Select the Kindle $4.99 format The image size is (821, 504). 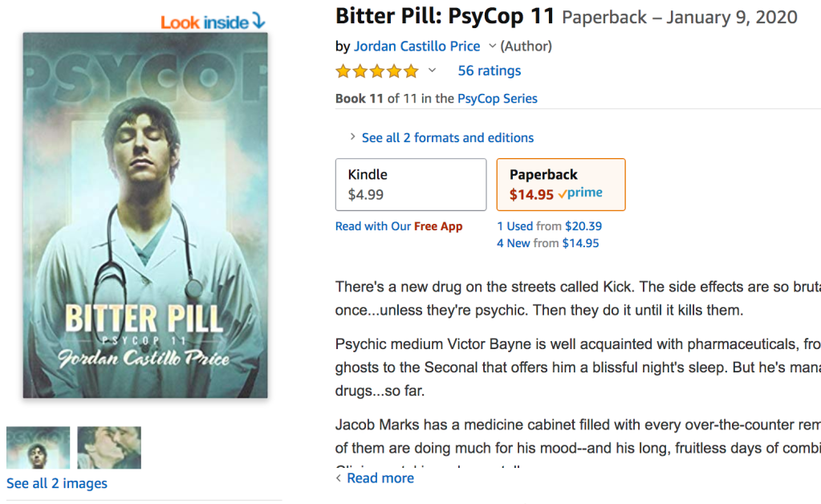[x=411, y=185]
